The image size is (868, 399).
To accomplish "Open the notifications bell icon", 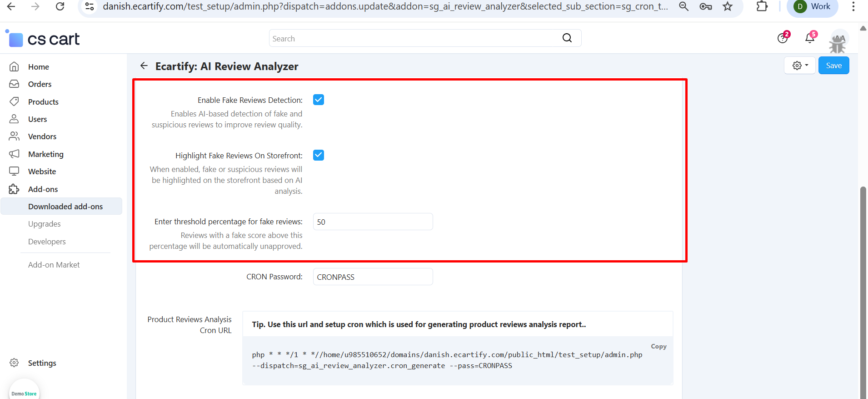I will point(810,38).
